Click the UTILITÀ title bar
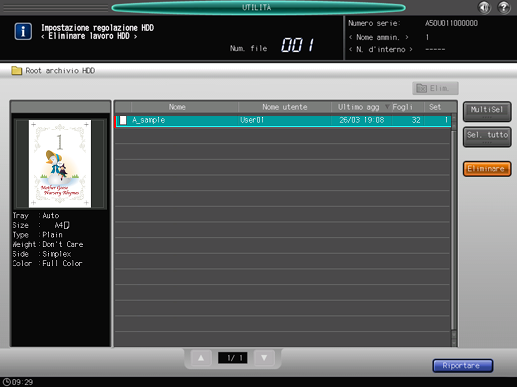Screen dimensions: 517x387 click(x=258, y=7)
